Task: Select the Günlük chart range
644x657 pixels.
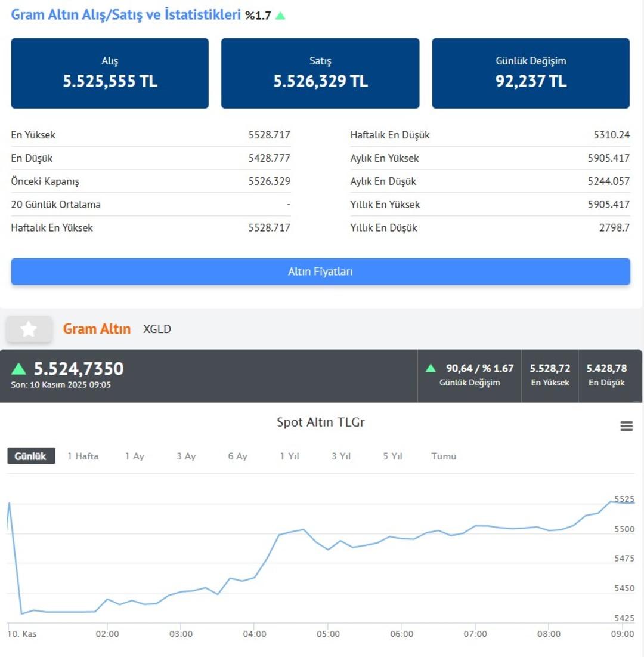Action: 31,456
